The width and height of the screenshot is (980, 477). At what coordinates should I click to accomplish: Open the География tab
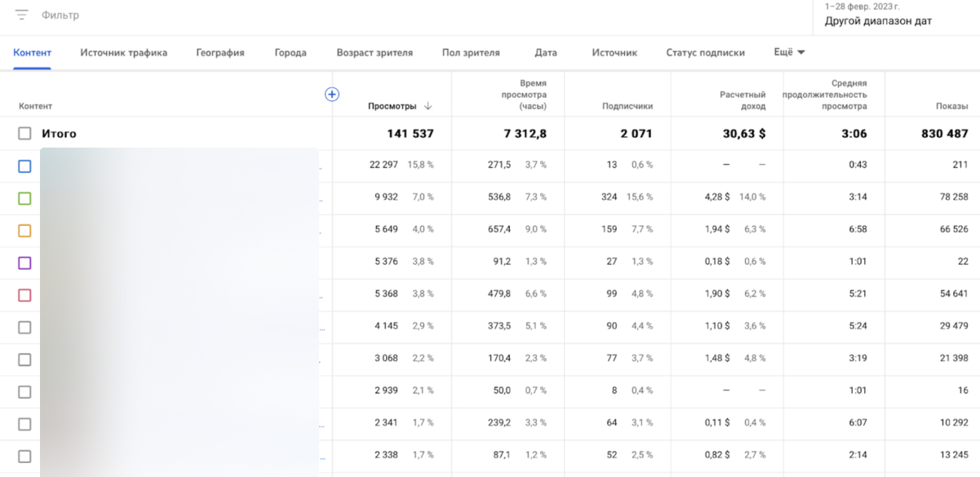[x=220, y=53]
